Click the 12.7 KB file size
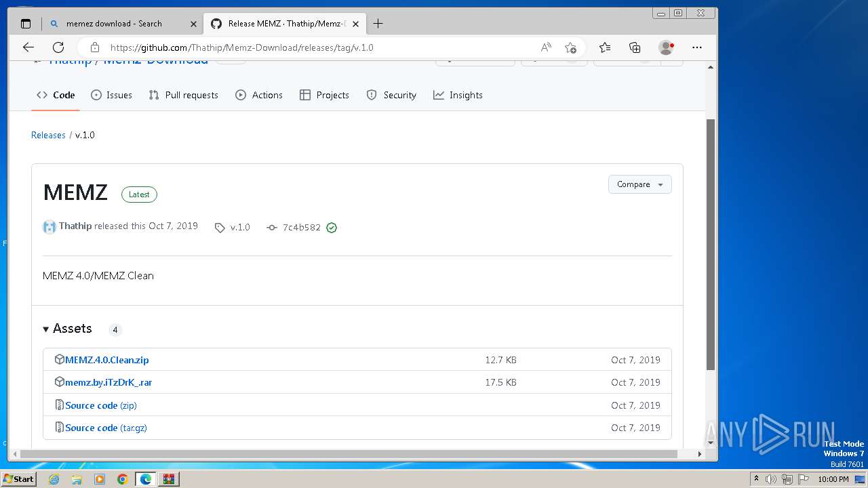Viewport: 868px width, 488px height. (x=500, y=360)
